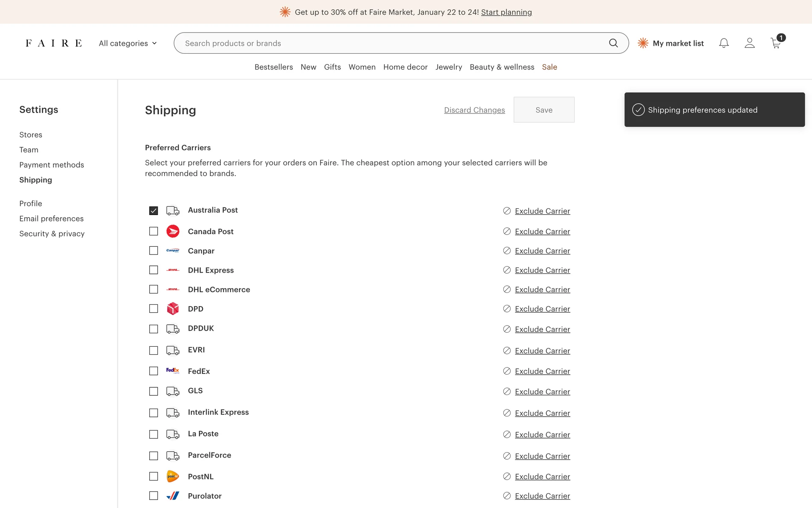Click the search magnifier icon
812x508 pixels.
tap(613, 43)
